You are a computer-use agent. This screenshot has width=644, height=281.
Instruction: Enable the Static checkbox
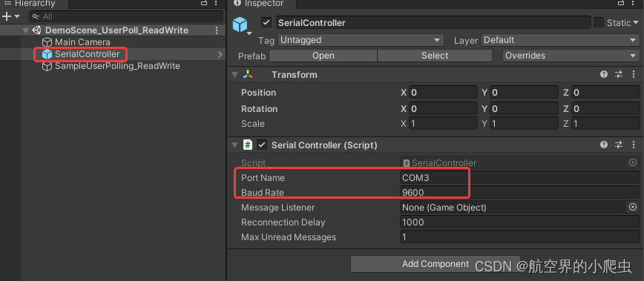[x=599, y=22]
